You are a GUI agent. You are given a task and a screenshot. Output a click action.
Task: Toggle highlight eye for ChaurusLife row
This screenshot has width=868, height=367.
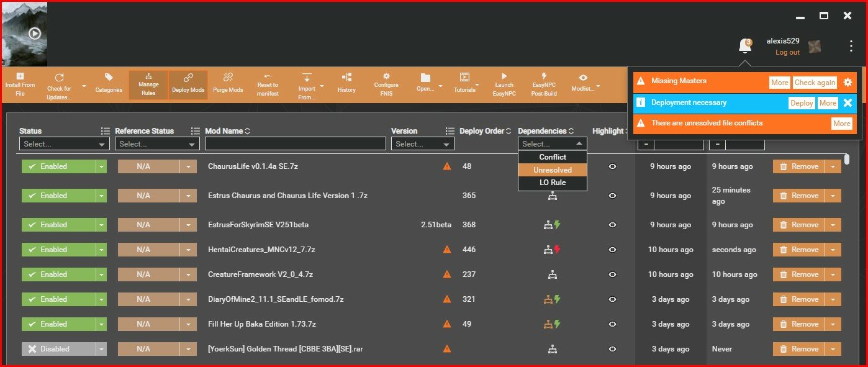click(612, 166)
